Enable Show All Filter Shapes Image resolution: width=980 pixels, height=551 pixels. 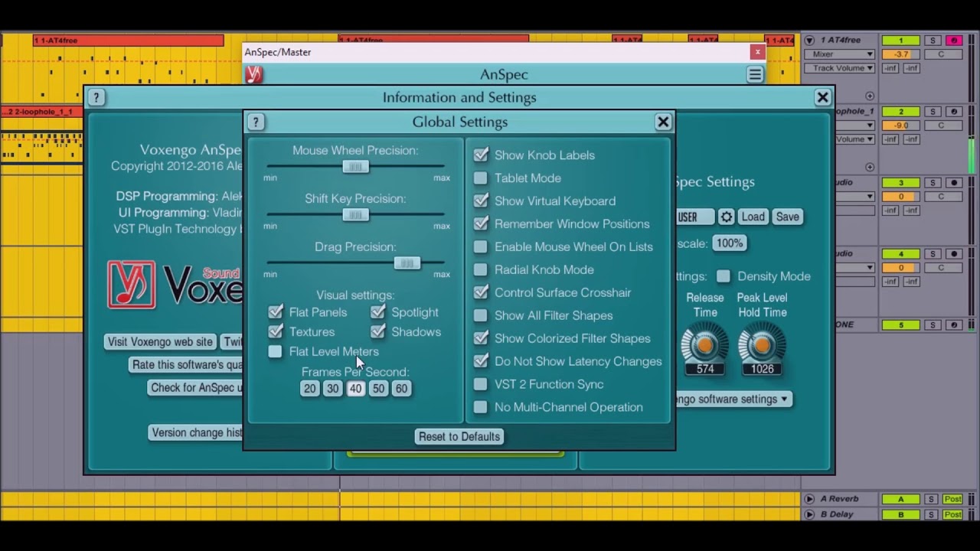(480, 315)
